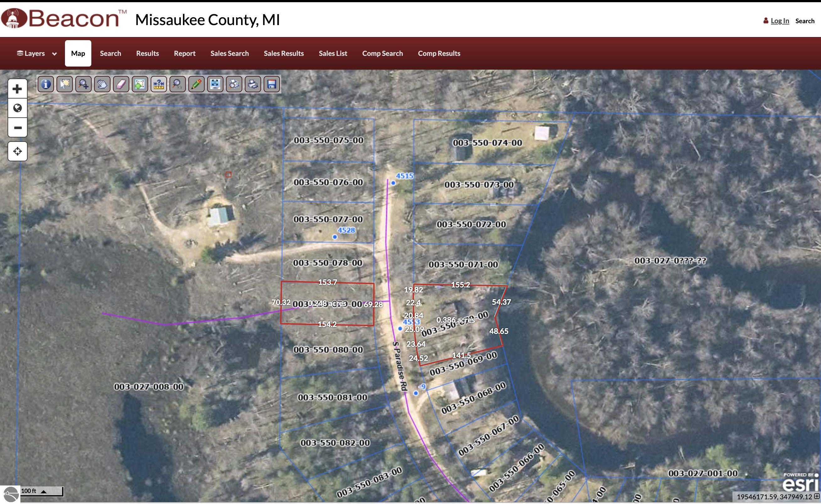Viewport: 821px width, 504px height.
Task: Open the Comp Results tab
Action: click(439, 53)
